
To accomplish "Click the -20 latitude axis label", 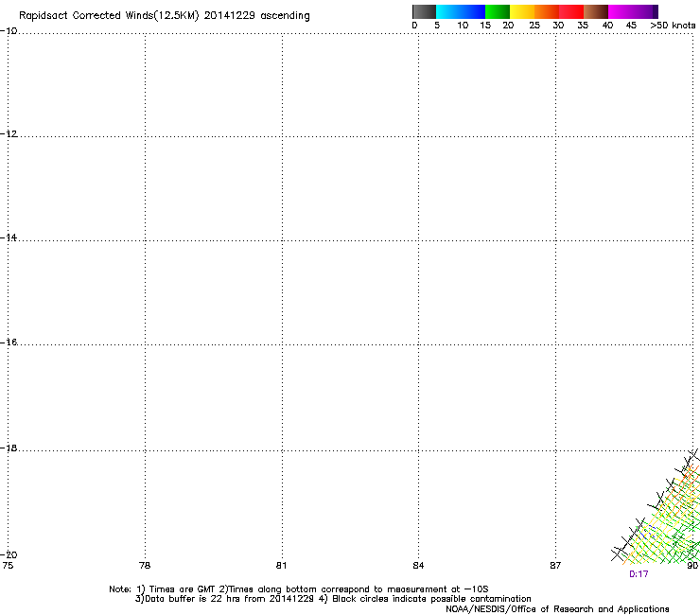I will pos(9,554).
